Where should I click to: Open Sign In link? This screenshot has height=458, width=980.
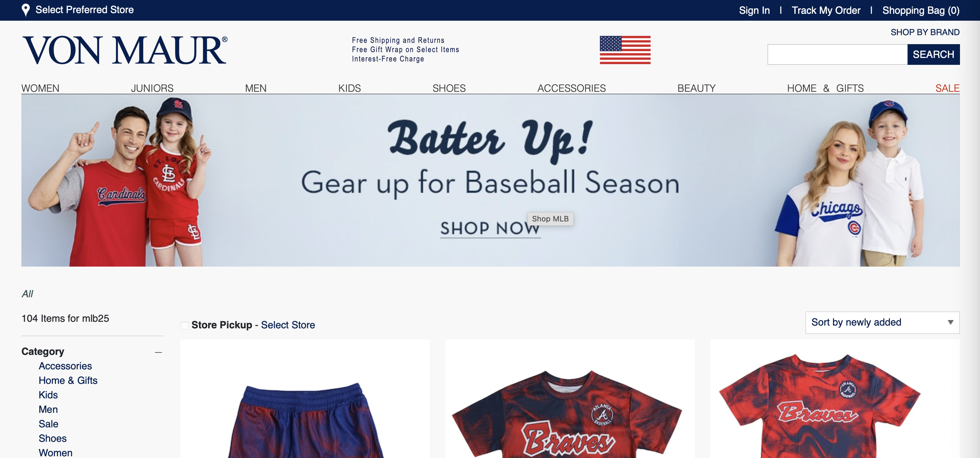[754, 10]
